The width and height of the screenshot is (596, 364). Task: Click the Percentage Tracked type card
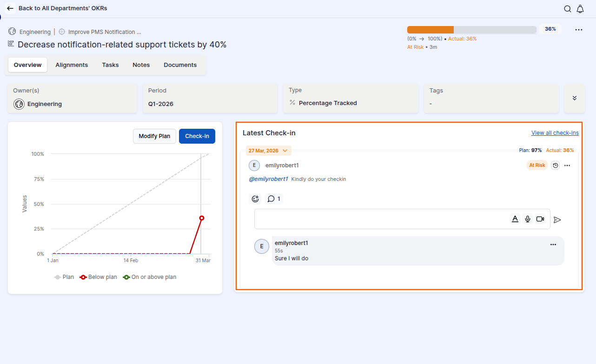[x=351, y=98]
